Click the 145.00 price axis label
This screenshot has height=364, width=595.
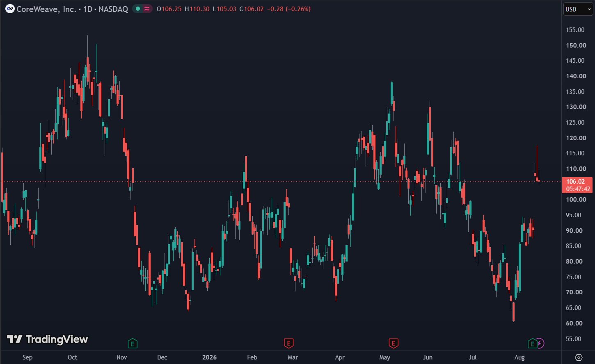point(575,61)
